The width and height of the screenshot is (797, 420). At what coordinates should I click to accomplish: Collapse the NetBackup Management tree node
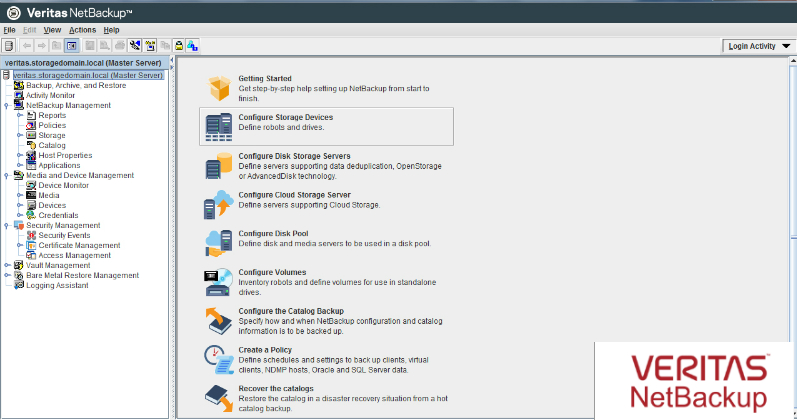click(x=7, y=105)
